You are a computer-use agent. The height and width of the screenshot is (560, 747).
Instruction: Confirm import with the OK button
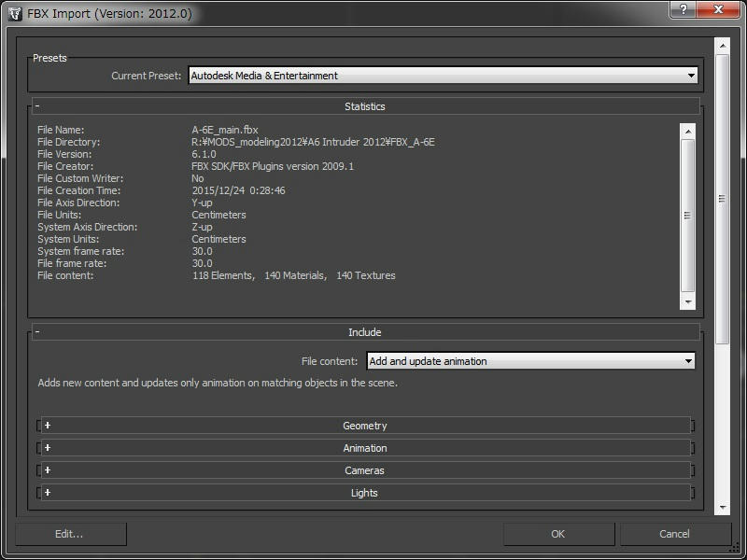[x=557, y=534]
